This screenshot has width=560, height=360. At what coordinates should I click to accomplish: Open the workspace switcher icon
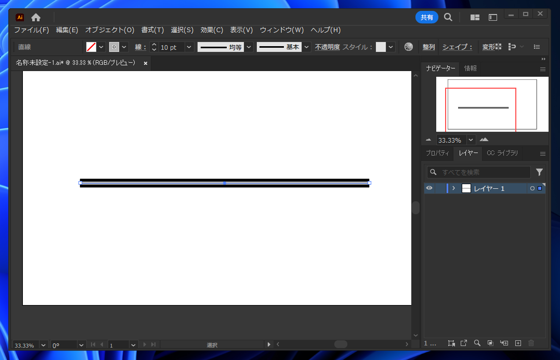pyautogui.click(x=493, y=18)
